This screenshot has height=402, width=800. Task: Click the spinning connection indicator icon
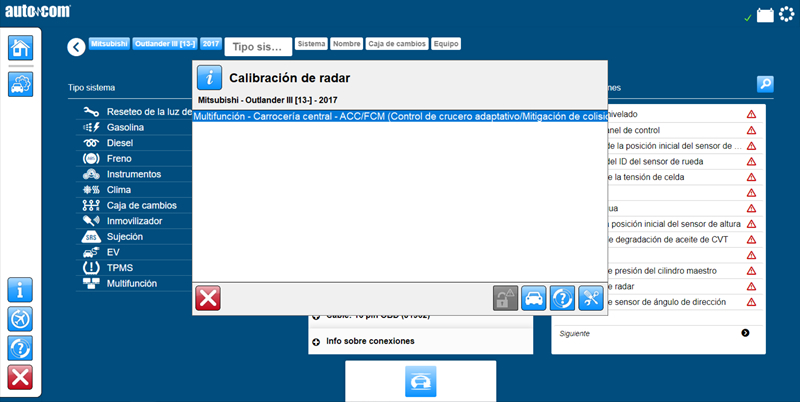[x=787, y=14]
